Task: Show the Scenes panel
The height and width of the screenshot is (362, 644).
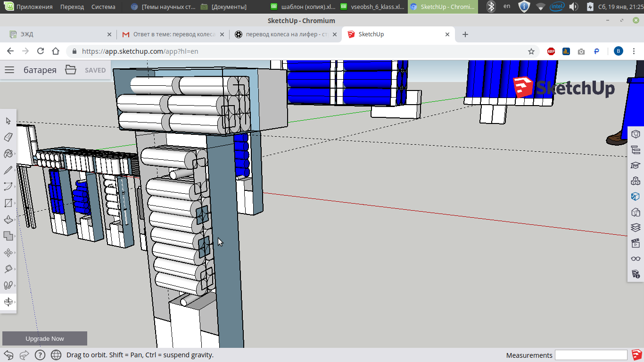Action: (x=636, y=243)
